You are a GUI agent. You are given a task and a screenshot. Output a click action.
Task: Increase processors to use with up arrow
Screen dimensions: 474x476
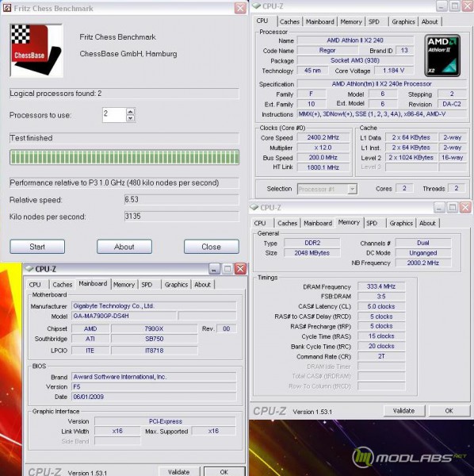pyautogui.click(x=131, y=111)
